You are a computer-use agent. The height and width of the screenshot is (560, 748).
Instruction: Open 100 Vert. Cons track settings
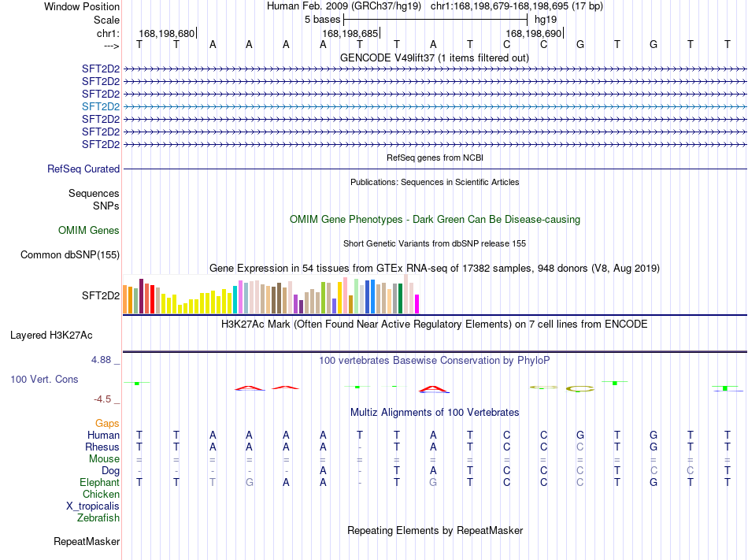pos(44,379)
